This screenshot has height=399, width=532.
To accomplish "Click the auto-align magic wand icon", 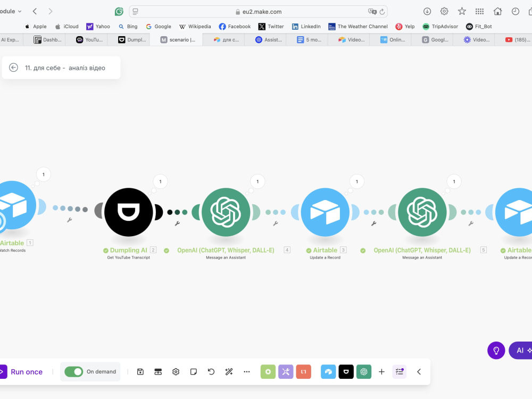I will click(229, 372).
